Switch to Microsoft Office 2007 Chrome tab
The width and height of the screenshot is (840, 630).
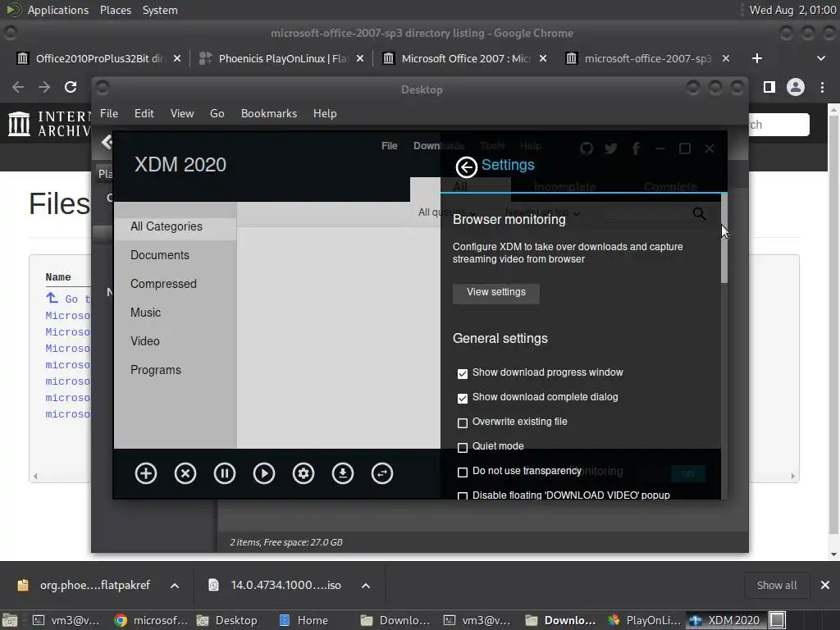pos(465,58)
